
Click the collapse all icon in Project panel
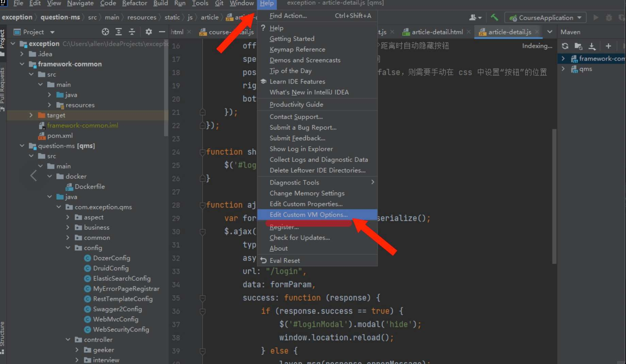coord(132,32)
